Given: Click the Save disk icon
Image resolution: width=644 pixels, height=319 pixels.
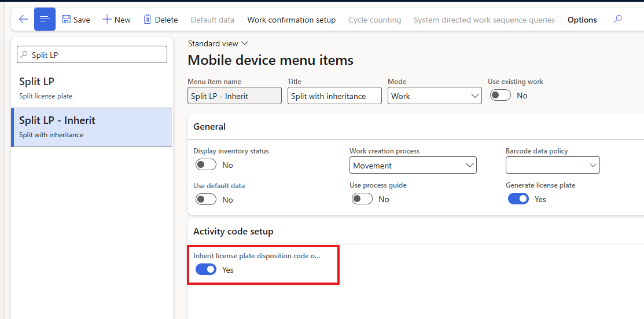Looking at the screenshot, I should click(x=67, y=19).
